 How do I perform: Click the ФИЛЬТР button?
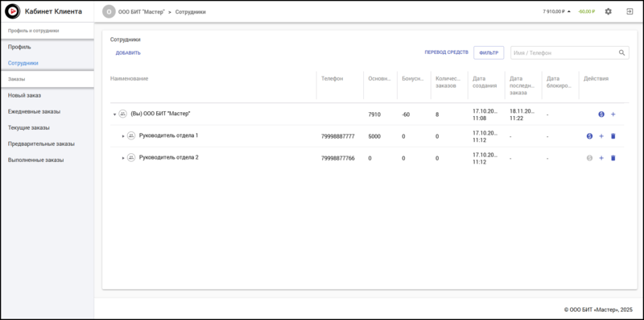point(489,52)
